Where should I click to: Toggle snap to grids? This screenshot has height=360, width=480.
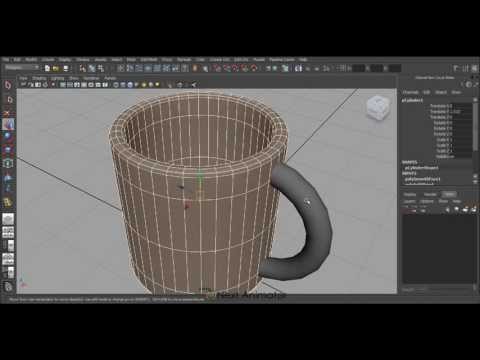coord(217,68)
